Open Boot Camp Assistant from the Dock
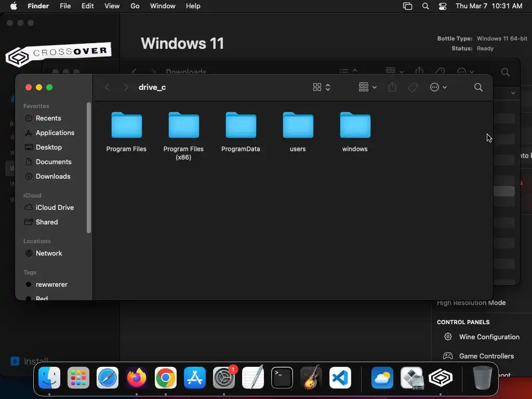The width and height of the screenshot is (532, 399). [411, 378]
